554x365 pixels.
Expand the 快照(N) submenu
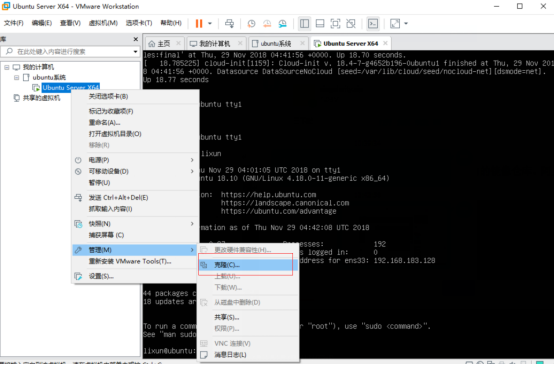pos(135,224)
